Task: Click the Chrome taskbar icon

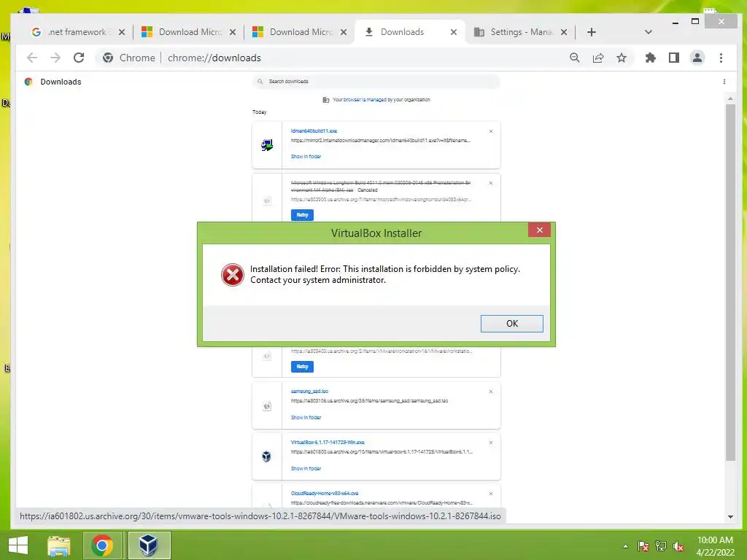Action: [x=102, y=545]
